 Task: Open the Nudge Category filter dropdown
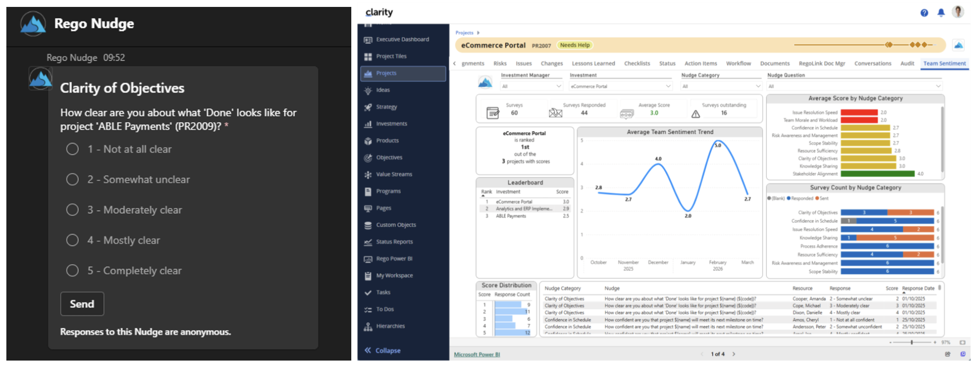[721, 86]
